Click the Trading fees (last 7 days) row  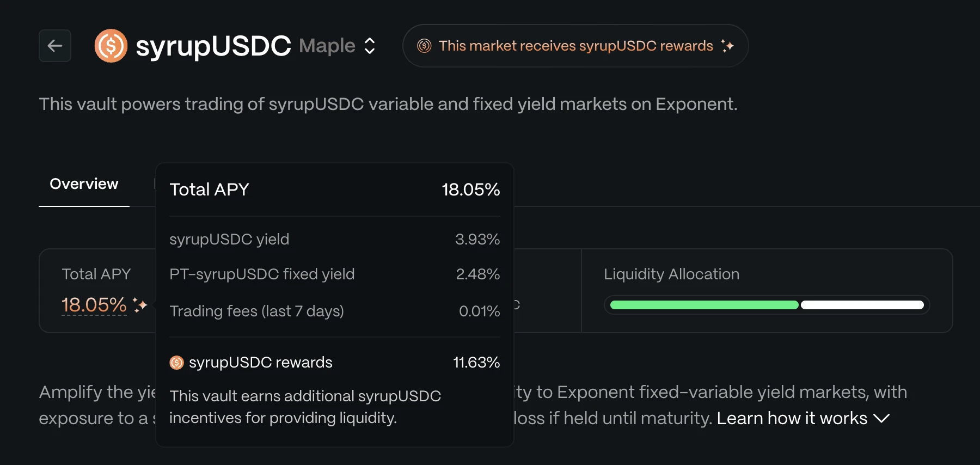pyautogui.click(x=334, y=311)
